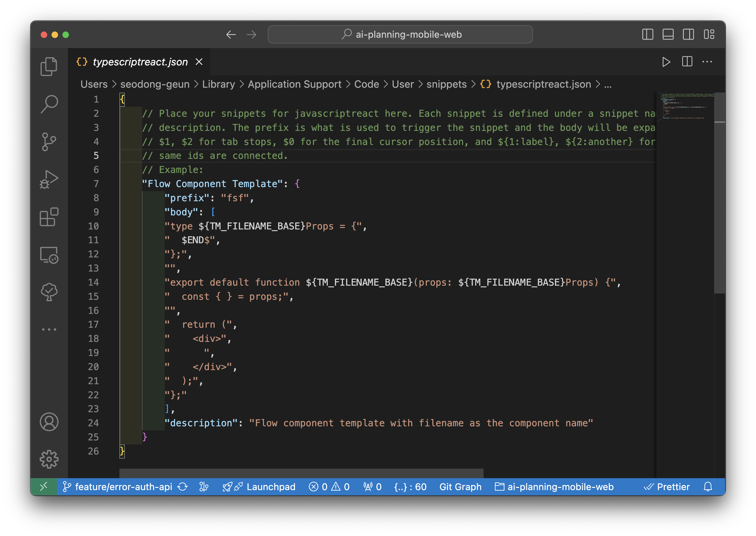Viewport: 756px width, 536px height.
Task: Run the file with the play button
Action: 667,62
